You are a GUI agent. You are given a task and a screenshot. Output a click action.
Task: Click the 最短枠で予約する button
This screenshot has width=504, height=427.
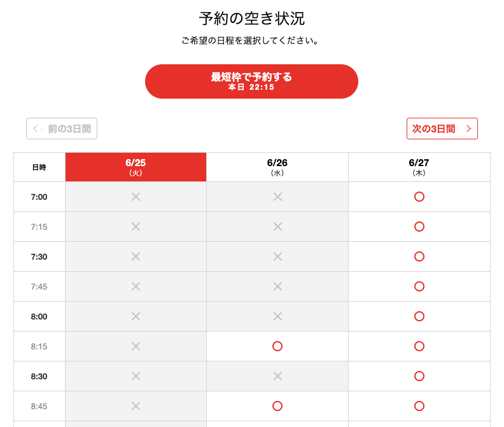pyautogui.click(x=251, y=81)
